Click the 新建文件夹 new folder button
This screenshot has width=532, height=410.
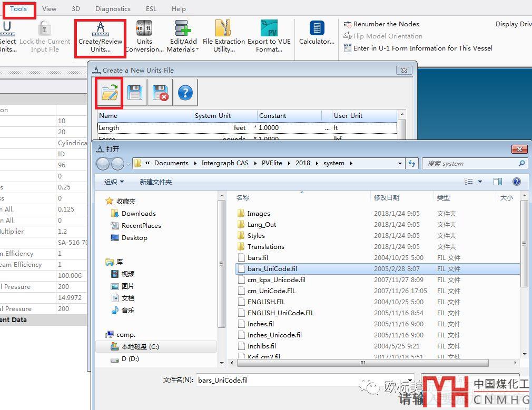click(x=155, y=182)
